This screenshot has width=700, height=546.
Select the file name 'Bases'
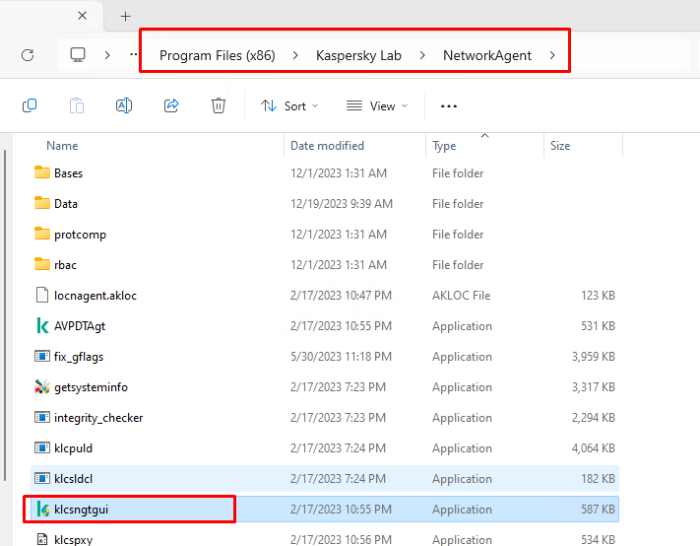(68, 173)
